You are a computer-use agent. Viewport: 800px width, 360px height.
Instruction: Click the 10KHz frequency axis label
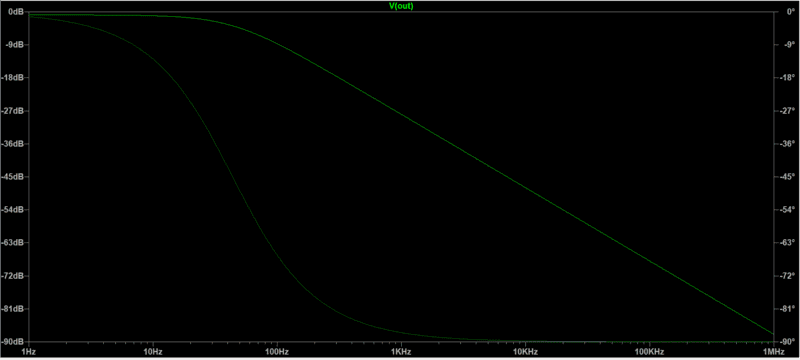coord(526,352)
